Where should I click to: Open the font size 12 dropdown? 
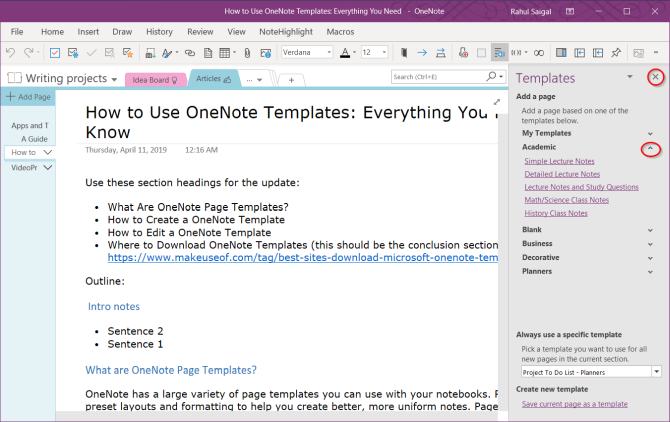384,53
